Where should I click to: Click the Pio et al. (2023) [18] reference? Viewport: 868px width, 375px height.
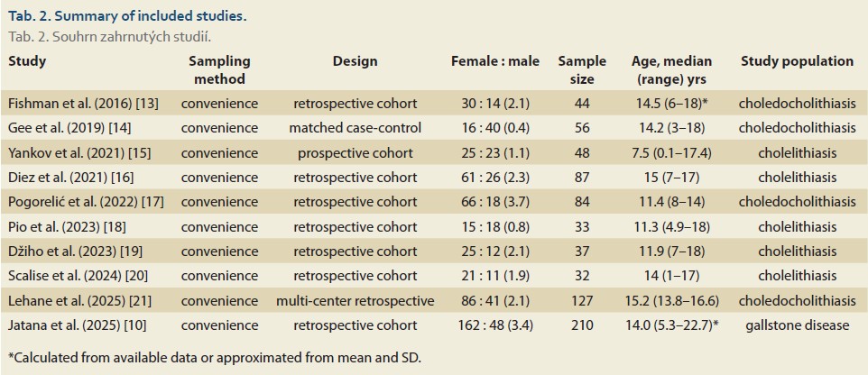(x=70, y=226)
